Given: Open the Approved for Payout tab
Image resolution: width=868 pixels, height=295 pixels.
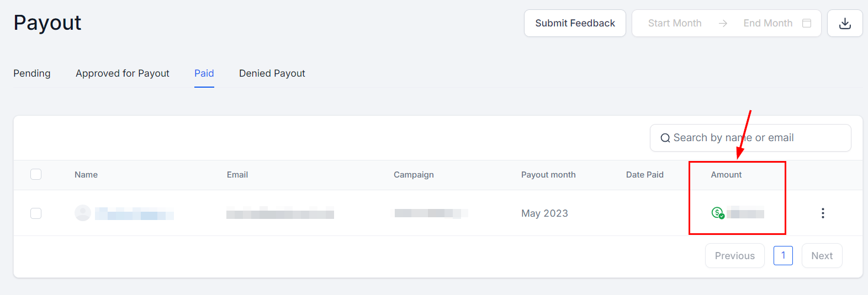Looking at the screenshot, I should 123,73.
